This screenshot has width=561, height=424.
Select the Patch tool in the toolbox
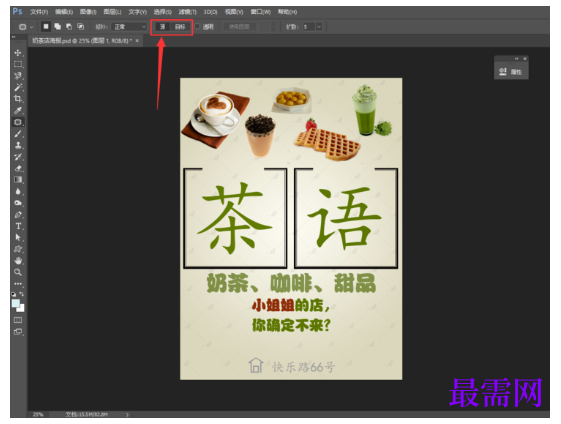coord(18,122)
